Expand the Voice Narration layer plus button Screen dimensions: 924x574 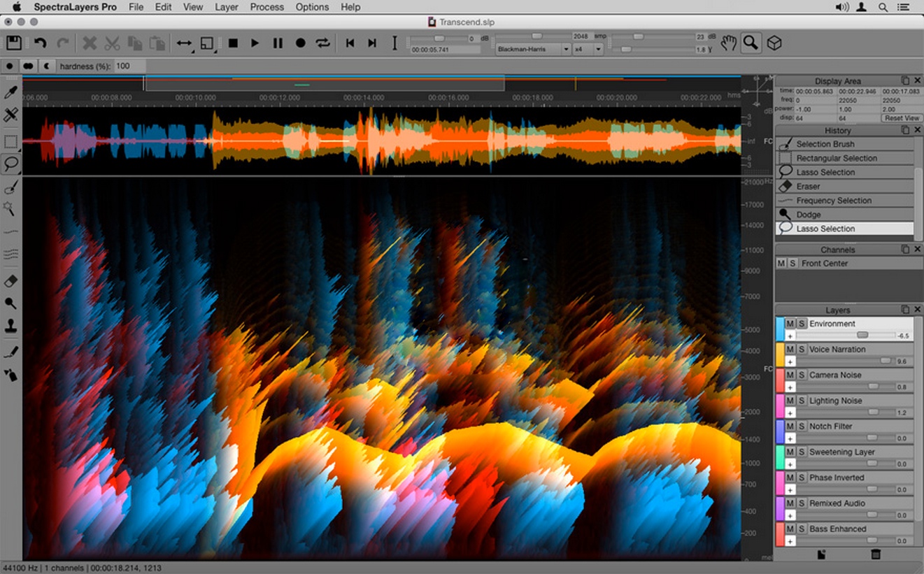pyautogui.click(x=790, y=362)
